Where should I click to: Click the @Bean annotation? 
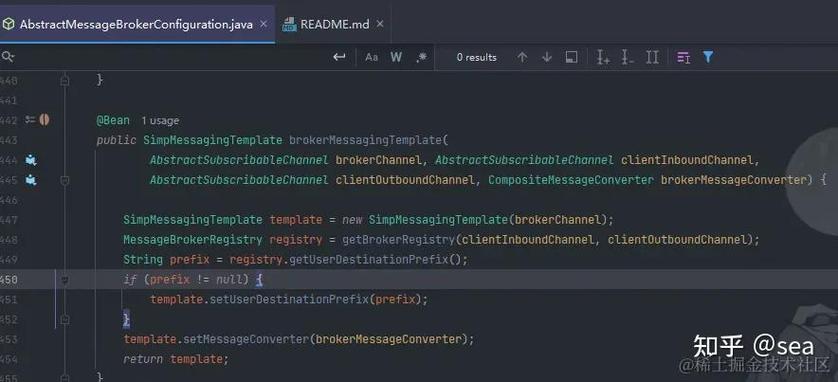point(113,120)
